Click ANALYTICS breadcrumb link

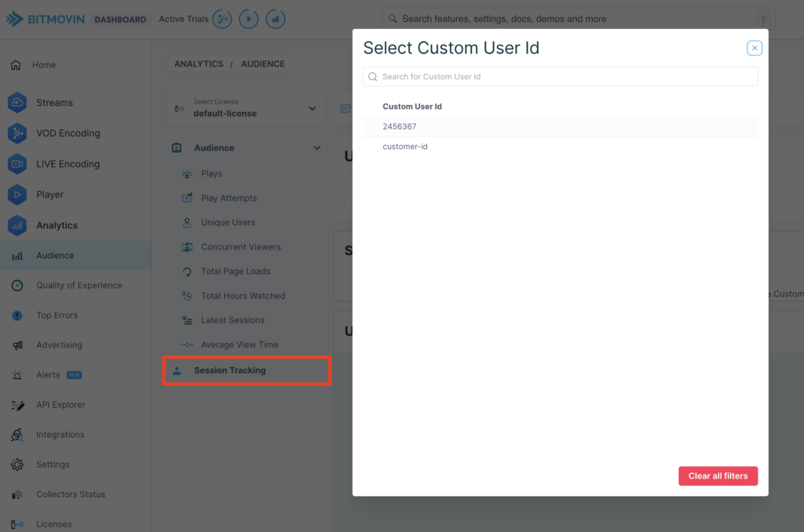pos(199,64)
